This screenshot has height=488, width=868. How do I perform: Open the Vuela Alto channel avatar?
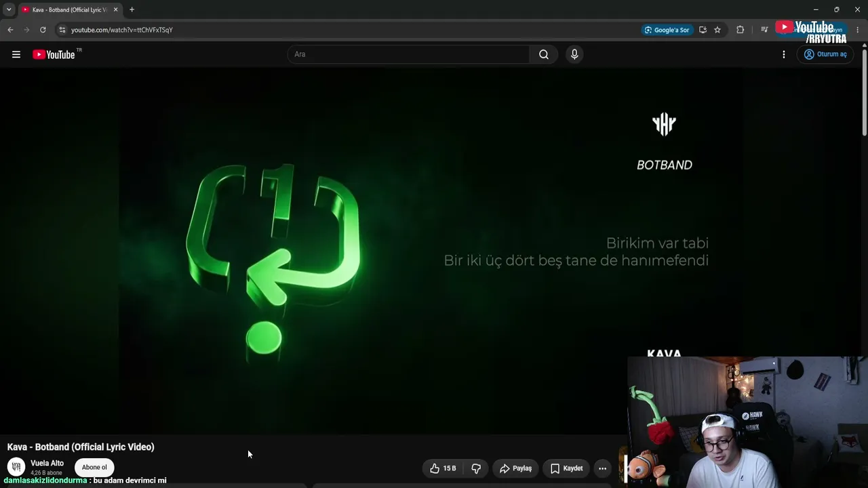(16, 467)
